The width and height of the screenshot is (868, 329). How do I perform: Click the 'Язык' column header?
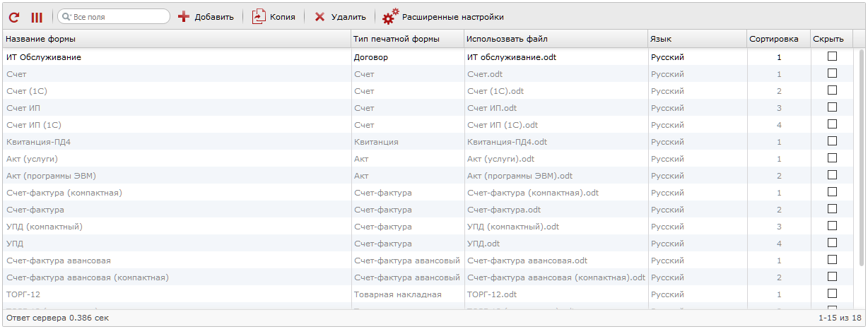696,39
